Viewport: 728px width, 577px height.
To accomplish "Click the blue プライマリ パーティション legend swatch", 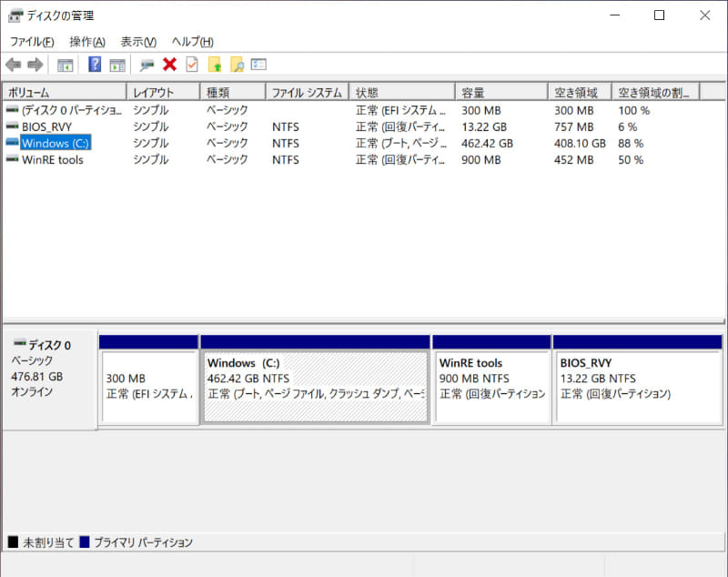I will pos(85,542).
